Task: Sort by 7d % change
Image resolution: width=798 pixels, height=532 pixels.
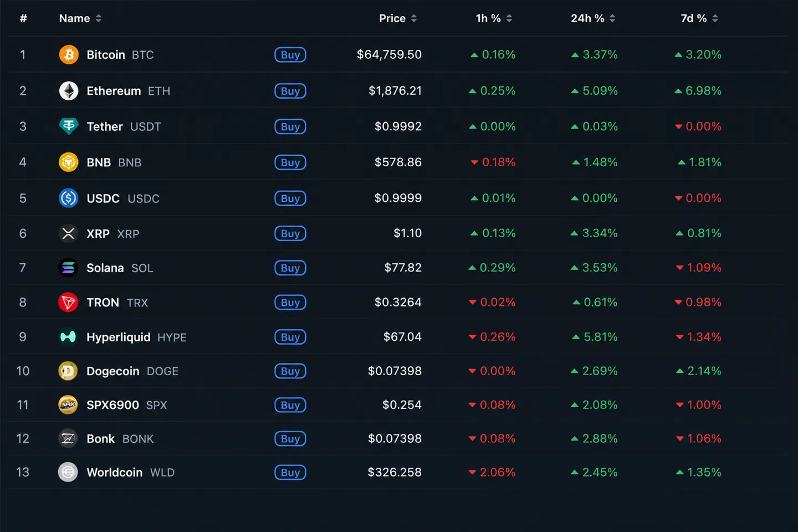Action: 699,18
